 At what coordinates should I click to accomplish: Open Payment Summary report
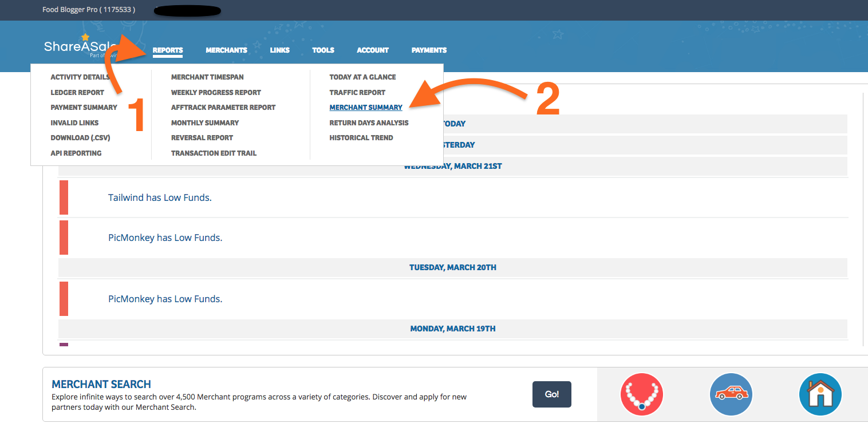(84, 107)
